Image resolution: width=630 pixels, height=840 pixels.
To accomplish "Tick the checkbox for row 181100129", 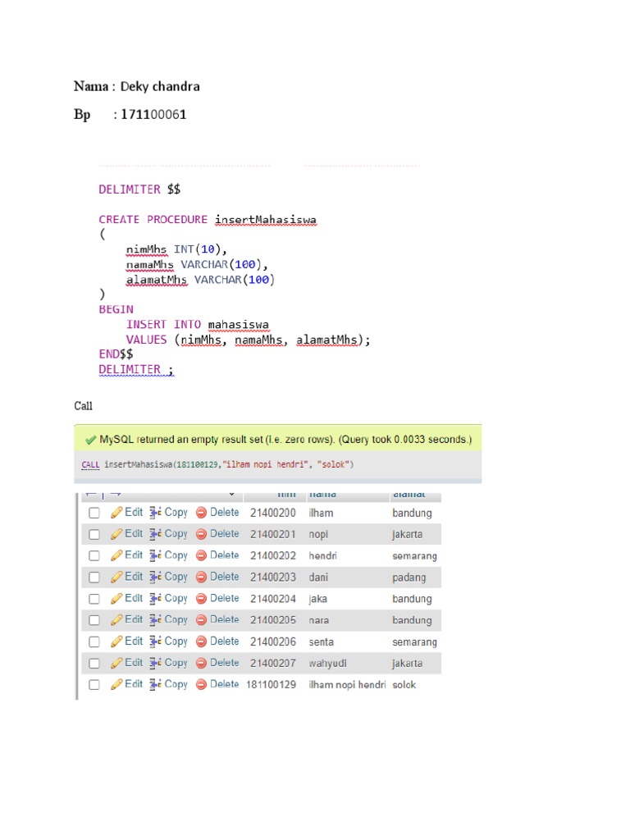I will 94,685.
